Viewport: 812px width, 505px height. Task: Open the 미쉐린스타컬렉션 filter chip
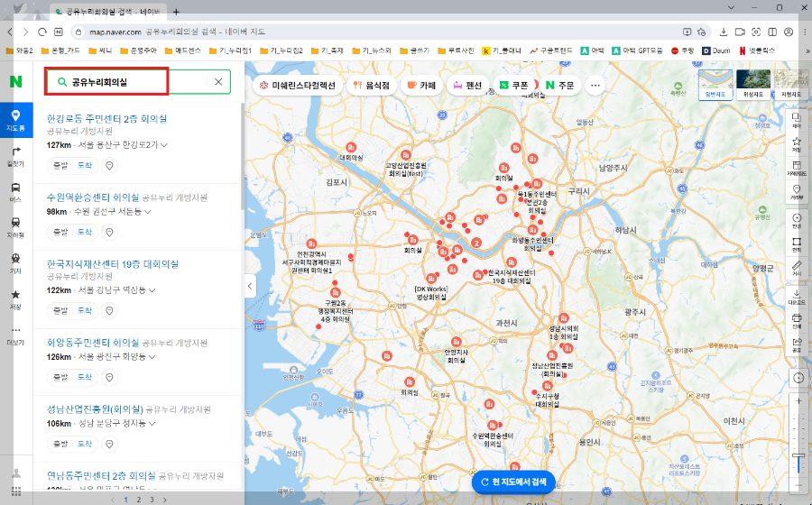(x=298, y=86)
